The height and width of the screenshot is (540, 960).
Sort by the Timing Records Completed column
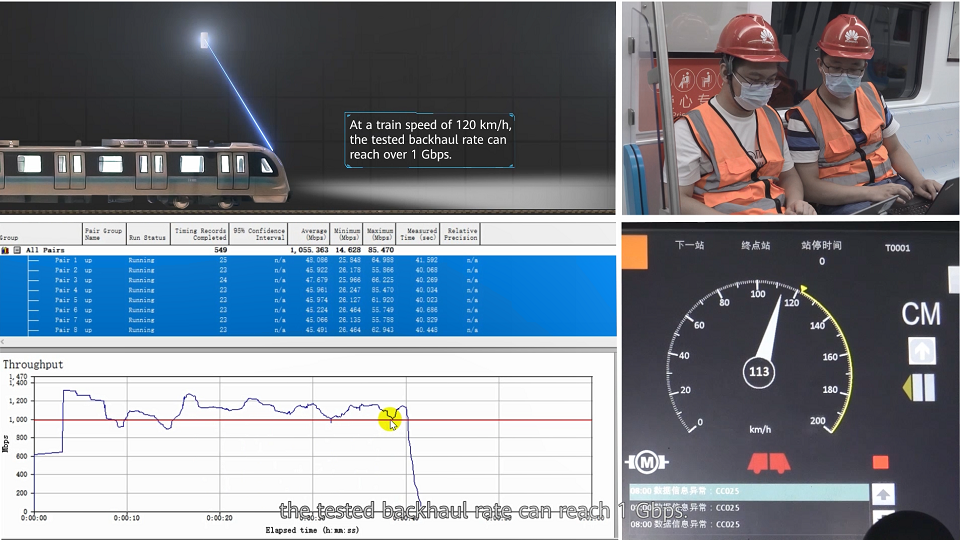(x=200, y=234)
